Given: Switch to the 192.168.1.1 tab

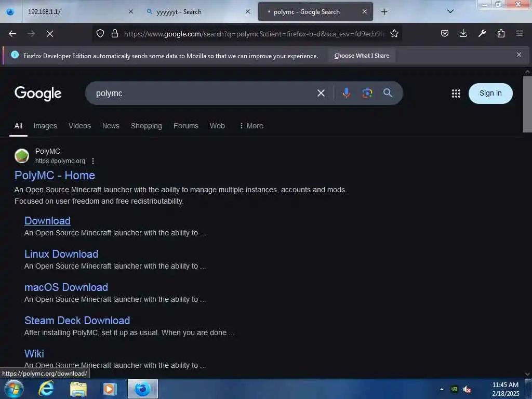Looking at the screenshot, I should click(x=75, y=11).
